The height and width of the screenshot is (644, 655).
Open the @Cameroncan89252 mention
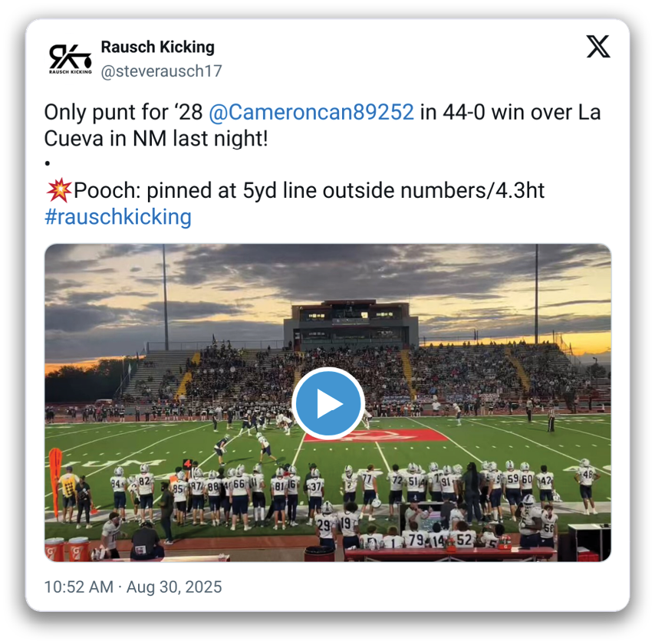click(311, 112)
